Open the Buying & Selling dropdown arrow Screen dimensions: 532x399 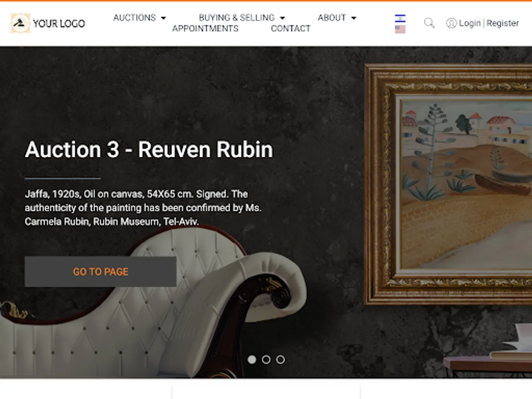pyautogui.click(x=282, y=18)
